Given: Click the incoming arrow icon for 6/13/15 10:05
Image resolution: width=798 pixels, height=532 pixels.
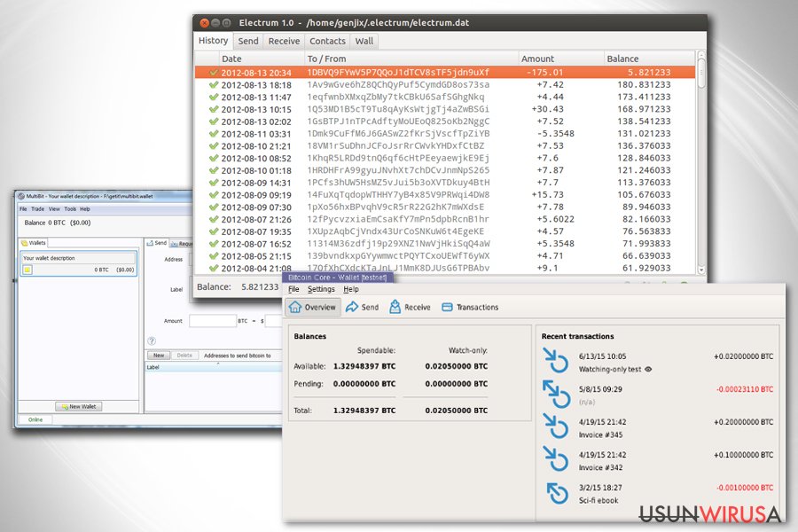Looking at the screenshot, I should (555, 361).
